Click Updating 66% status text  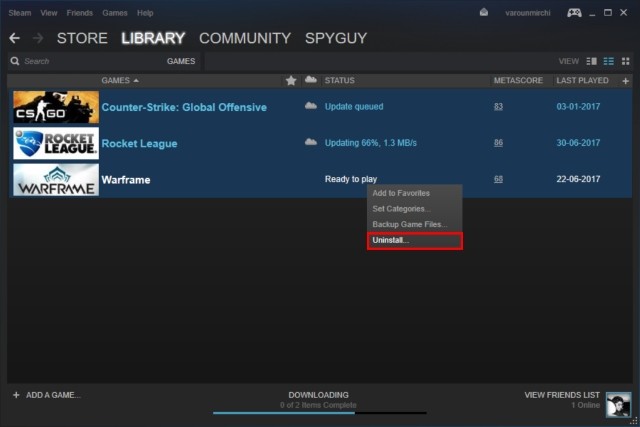[371, 143]
